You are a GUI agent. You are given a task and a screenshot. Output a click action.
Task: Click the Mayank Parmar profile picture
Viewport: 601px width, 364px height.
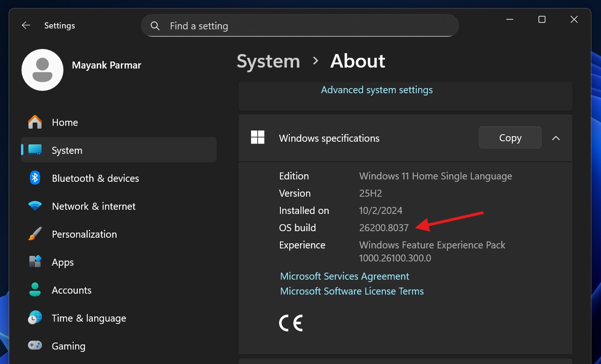pyautogui.click(x=42, y=70)
